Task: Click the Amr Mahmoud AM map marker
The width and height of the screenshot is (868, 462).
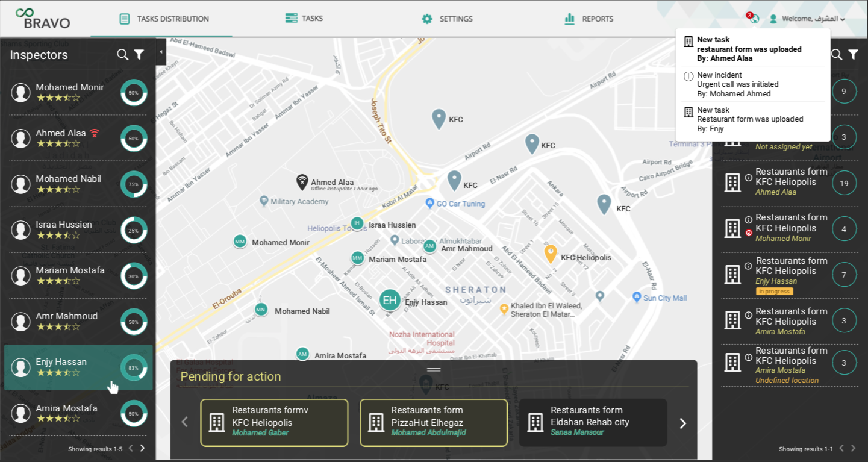Action: click(429, 246)
